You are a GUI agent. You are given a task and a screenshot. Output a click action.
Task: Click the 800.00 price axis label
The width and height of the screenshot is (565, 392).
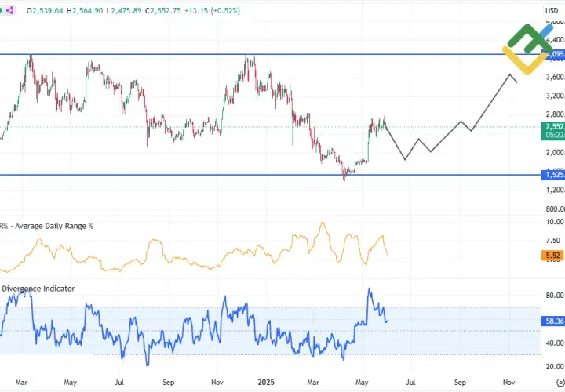pos(556,209)
